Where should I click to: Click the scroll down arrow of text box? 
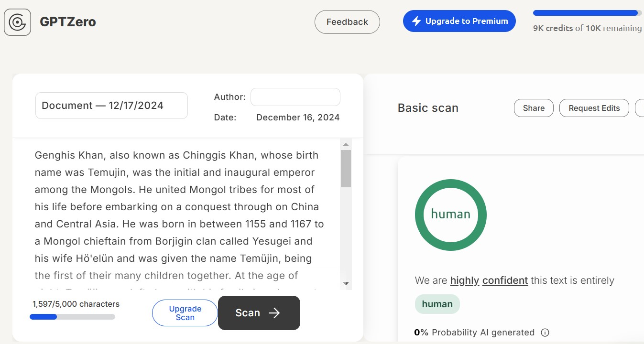click(x=346, y=284)
